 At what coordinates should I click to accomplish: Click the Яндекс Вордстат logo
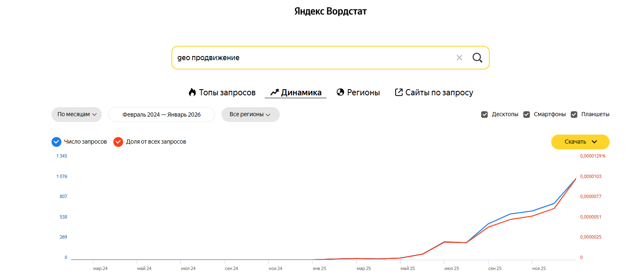pyautogui.click(x=330, y=11)
